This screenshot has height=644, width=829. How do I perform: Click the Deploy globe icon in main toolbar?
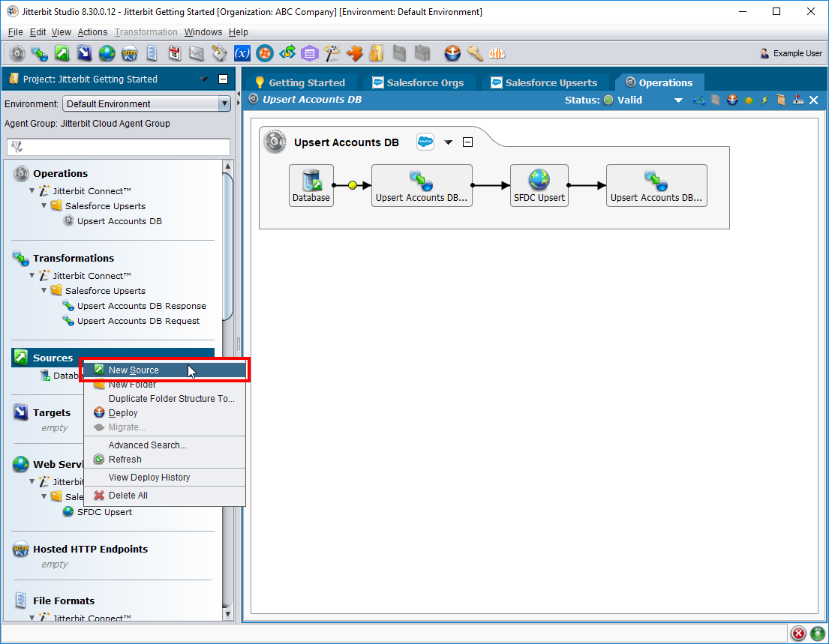452,53
